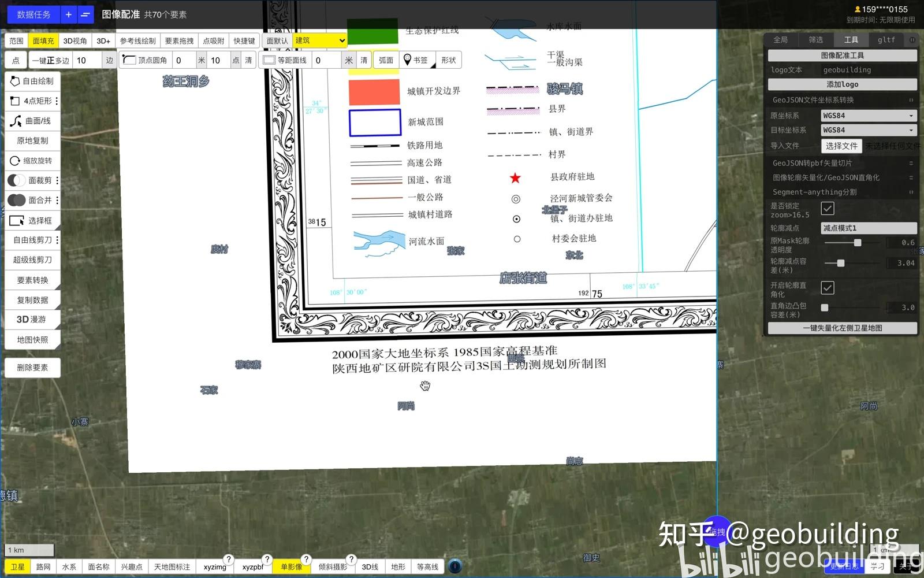Open the 原坐标系 WGS84 dropdown

[x=868, y=115]
